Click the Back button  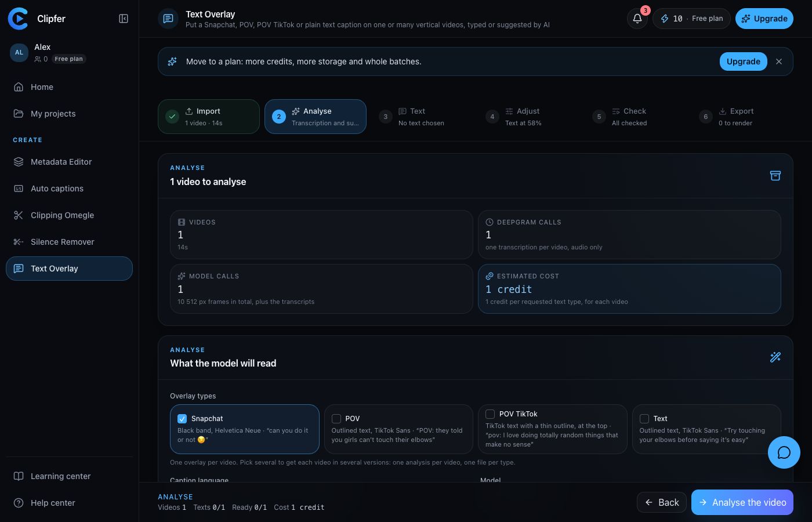coord(662,502)
